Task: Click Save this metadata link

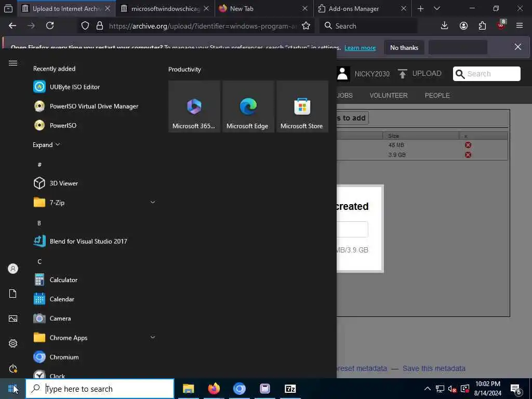Action: (x=434, y=368)
